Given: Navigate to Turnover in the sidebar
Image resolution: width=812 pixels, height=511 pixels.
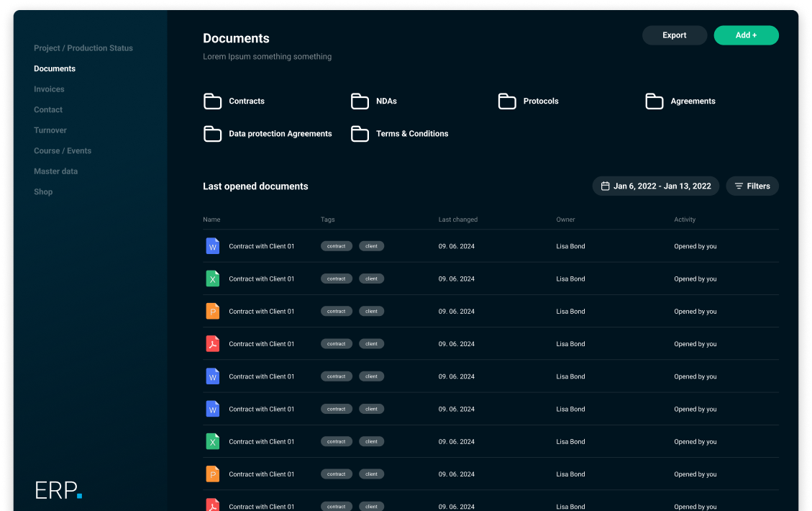Looking at the screenshot, I should click(x=50, y=130).
